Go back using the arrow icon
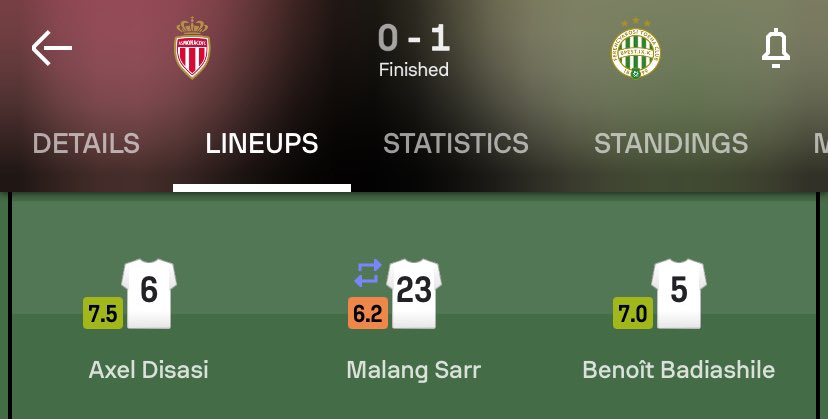Viewport: 828px width, 419px height. [x=52, y=48]
